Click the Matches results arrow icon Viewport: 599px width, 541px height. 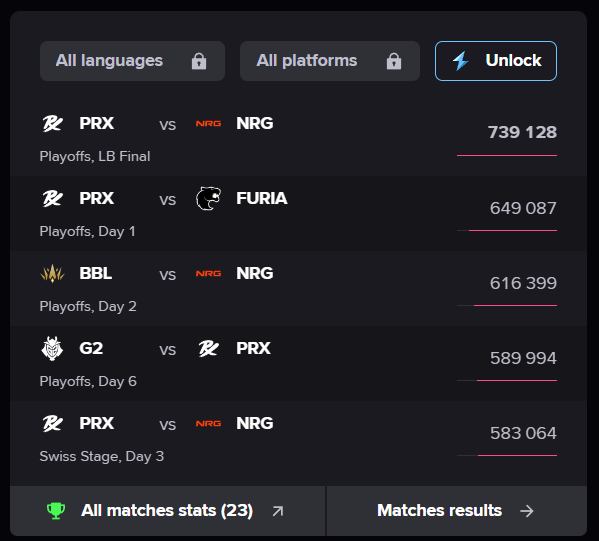coord(526,511)
